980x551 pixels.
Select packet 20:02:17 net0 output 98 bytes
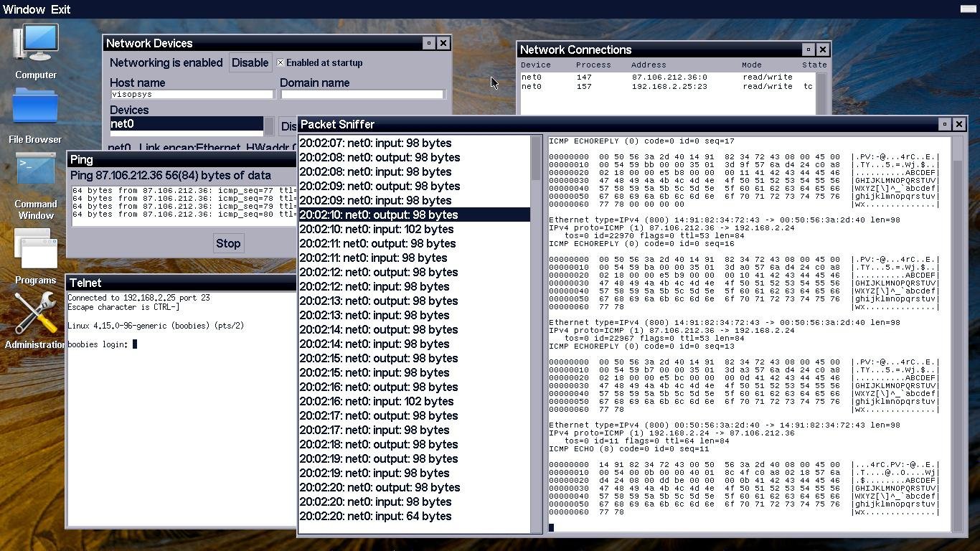415,415
